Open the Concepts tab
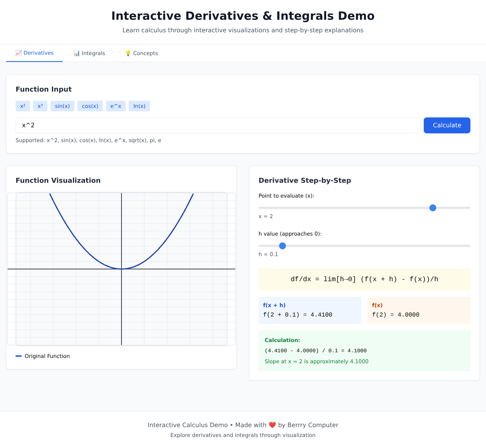This screenshot has width=486, height=448. [x=141, y=53]
